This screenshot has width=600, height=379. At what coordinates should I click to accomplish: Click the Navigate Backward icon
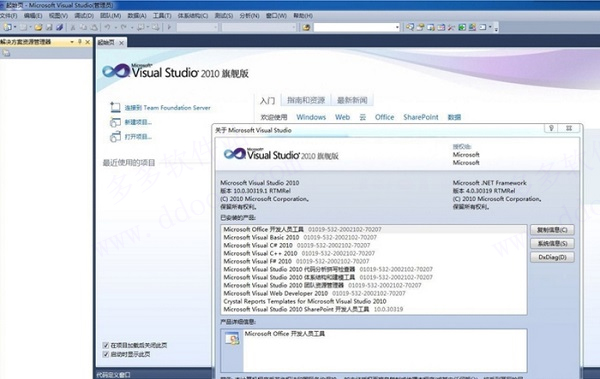coord(140,27)
